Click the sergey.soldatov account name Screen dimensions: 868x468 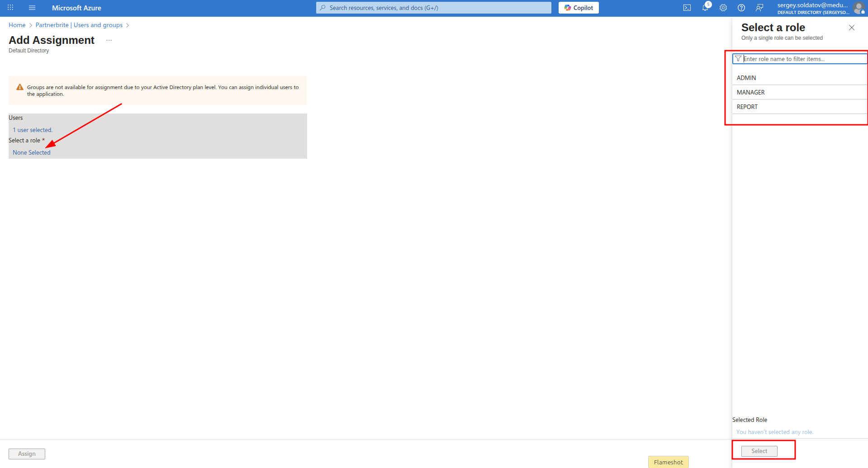point(812,5)
